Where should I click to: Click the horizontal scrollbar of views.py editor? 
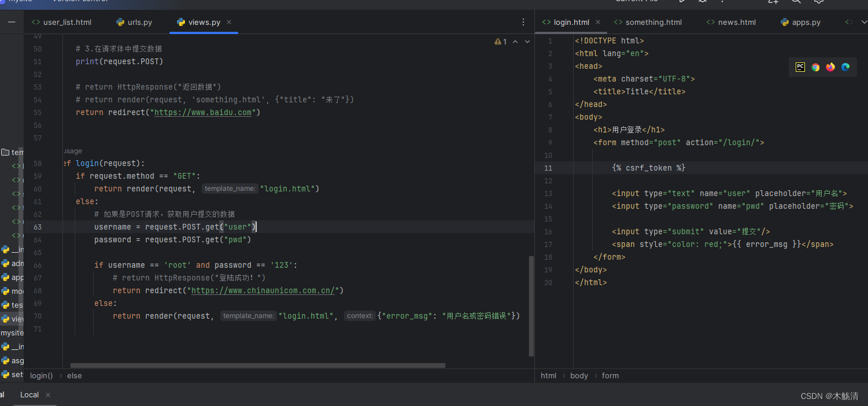click(257, 366)
